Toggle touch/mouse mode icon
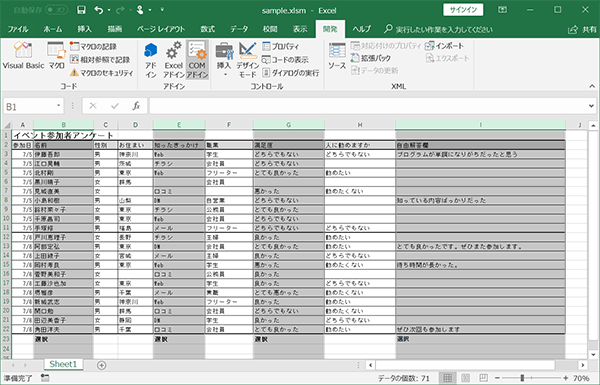The image size is (600, 385). pos(140,10)
